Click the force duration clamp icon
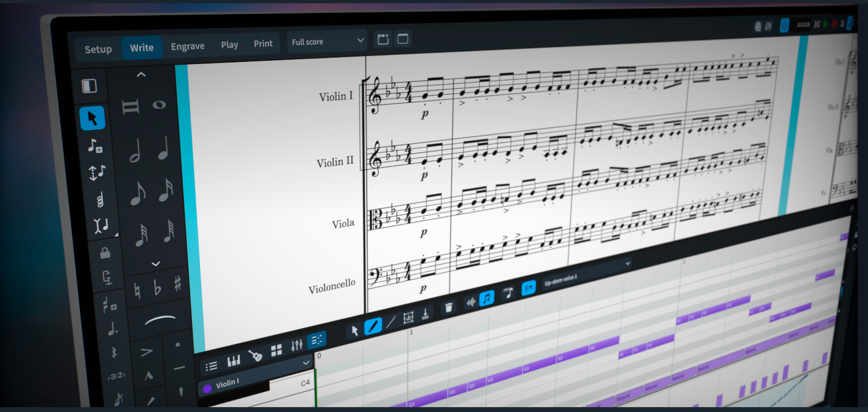The width and height of the screenshot is (868, 412). [x=107, y=278]
